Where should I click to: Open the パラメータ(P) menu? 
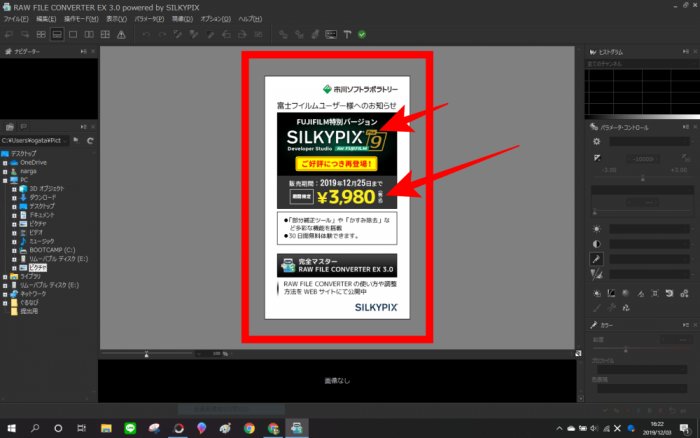point(149,19)
